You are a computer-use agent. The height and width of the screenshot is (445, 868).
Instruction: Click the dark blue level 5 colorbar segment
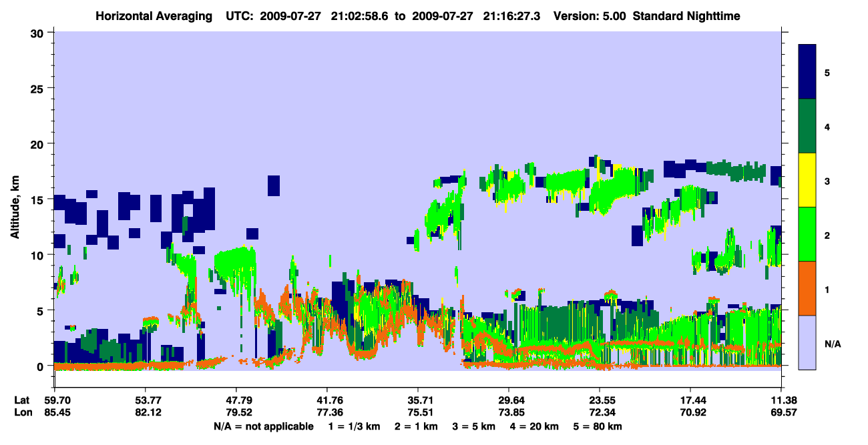(808, 71)
